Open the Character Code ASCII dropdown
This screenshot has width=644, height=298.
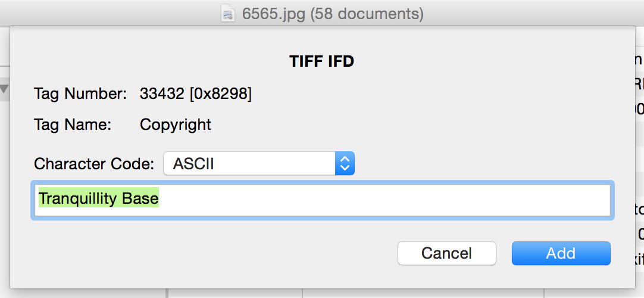tap(259, 163)
